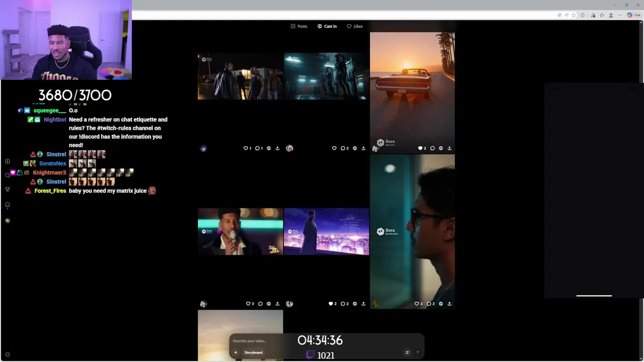This screenshot has height=362, width=644.
Task: Like the singer with microphone video
Action: (248, 304)
